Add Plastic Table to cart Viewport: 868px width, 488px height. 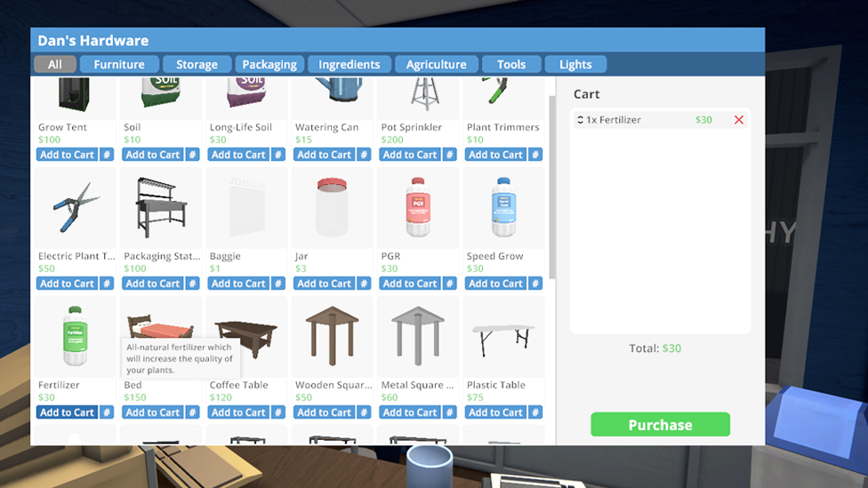click(x=496, y=412)
